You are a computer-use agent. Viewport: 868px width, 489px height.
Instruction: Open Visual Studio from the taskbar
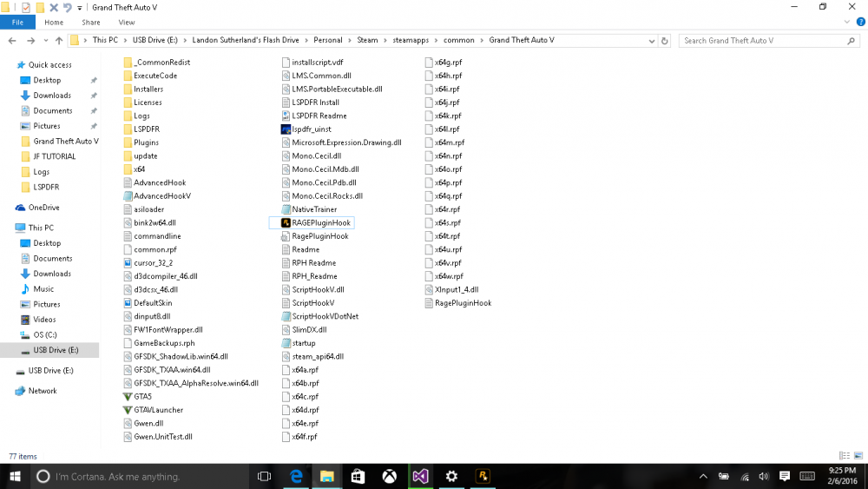[420, 476]
